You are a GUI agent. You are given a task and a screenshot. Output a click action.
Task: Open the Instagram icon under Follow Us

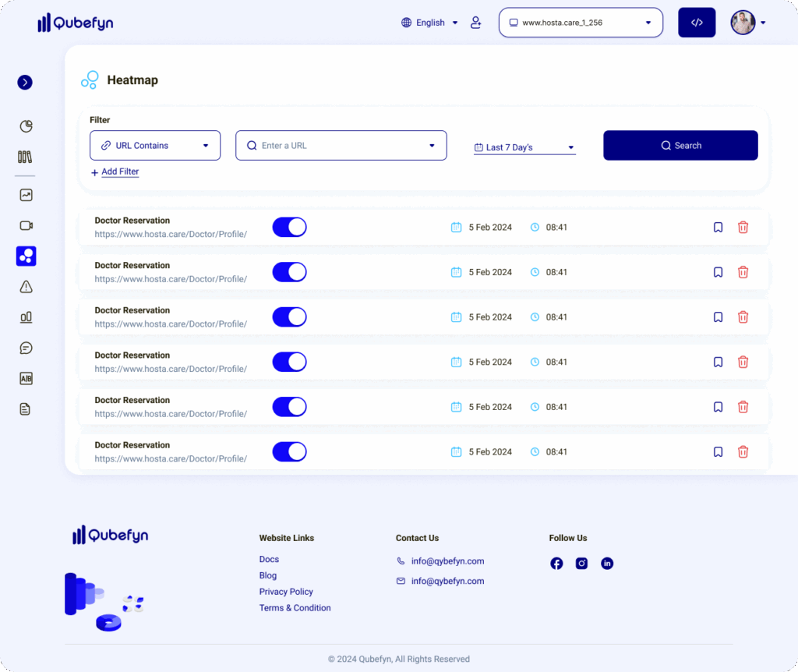click(581, 564)
